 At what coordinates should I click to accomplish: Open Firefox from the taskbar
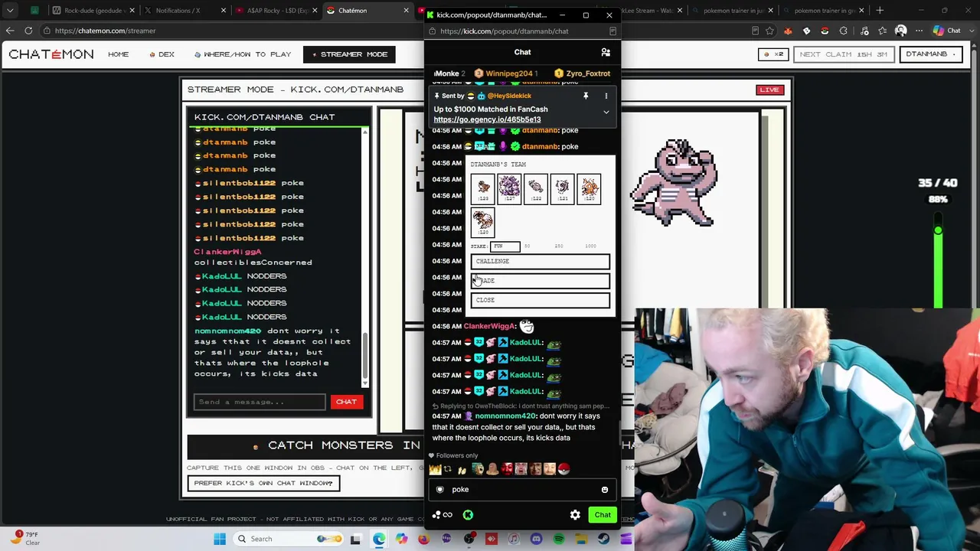coord(423,539)
